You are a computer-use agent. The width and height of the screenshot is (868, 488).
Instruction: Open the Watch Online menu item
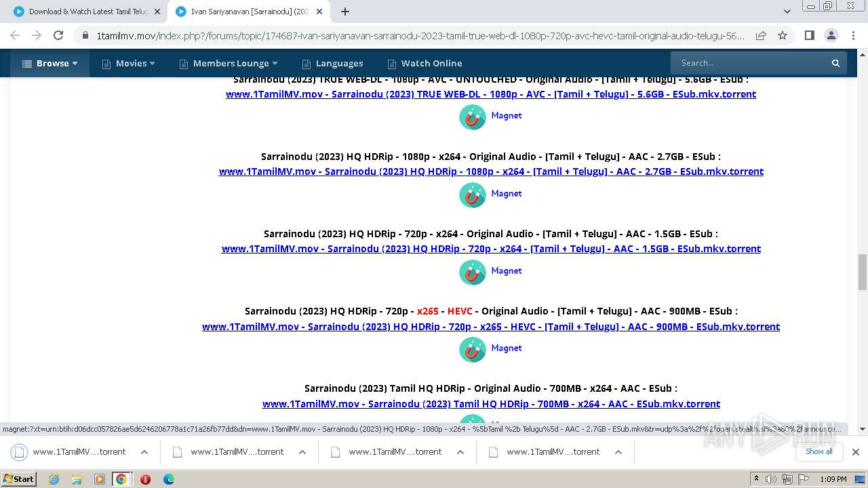pos(425,63)
